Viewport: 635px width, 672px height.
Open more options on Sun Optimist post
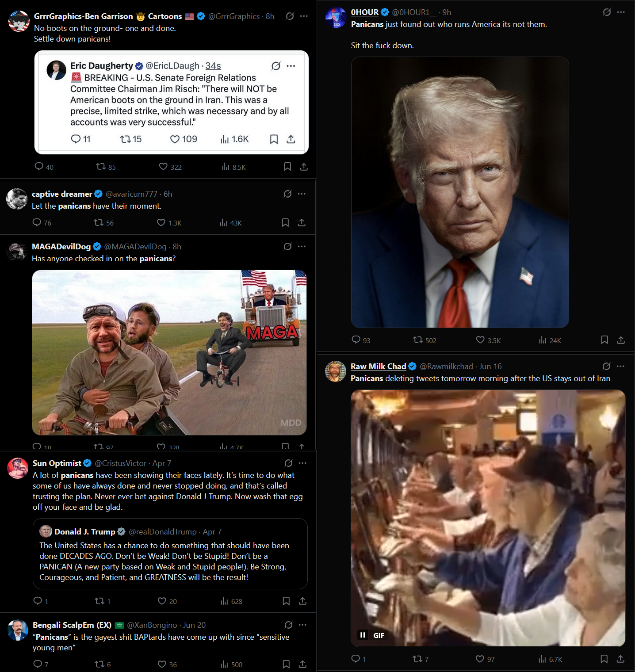(302, 463)
